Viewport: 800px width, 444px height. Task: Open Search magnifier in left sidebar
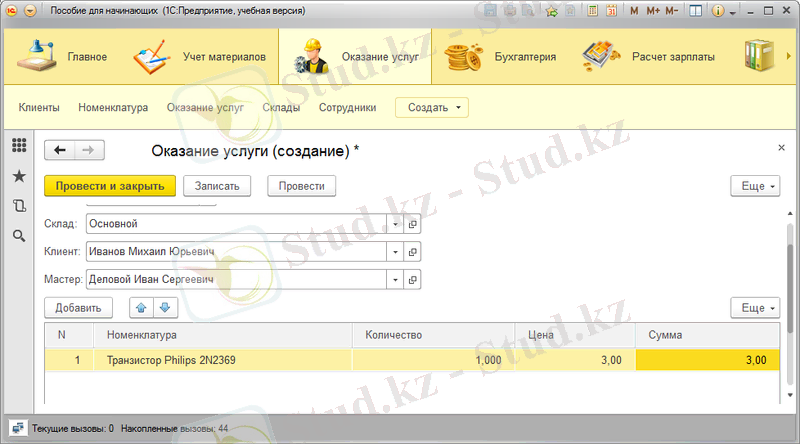[x=19, y=236]
